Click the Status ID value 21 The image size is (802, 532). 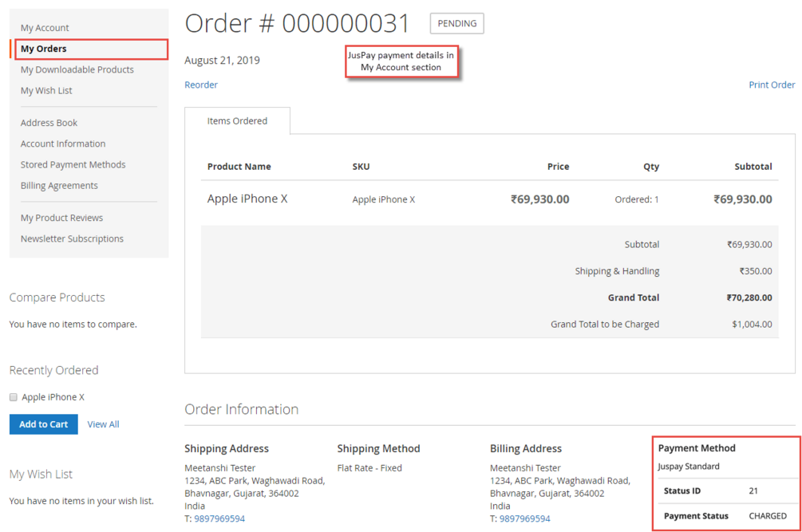(753, 491)
